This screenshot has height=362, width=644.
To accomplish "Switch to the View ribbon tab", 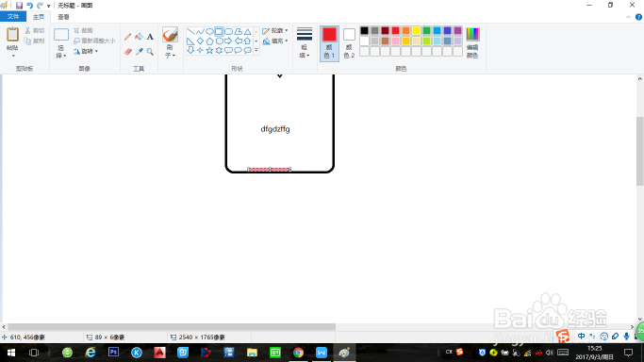I will tap(63, 17).
